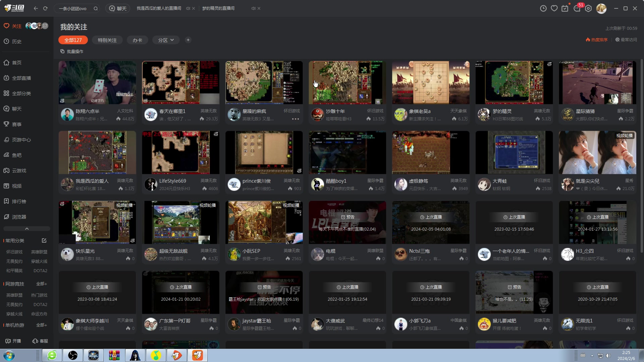Click 批量操作 batch operation icon

[x=72, y=51]
